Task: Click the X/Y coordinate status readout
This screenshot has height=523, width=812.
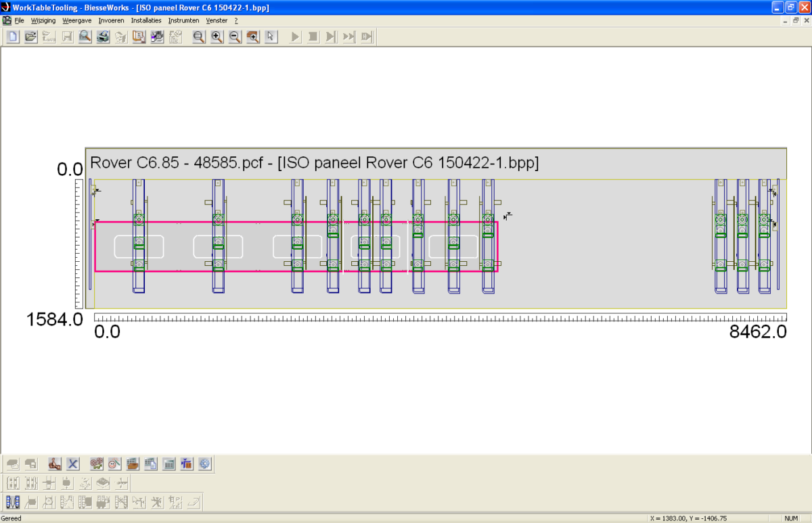Action: point(689,518)
